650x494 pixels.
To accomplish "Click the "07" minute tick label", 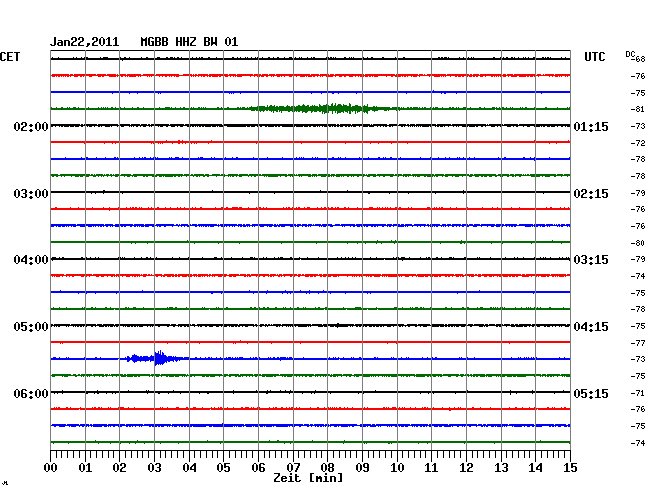I will click(293, 468).
